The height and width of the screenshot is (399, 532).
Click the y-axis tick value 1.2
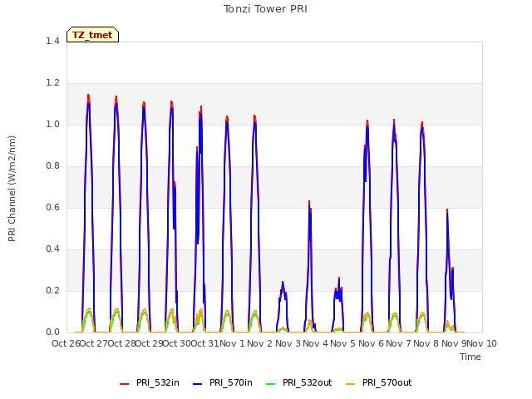[52, 83]
